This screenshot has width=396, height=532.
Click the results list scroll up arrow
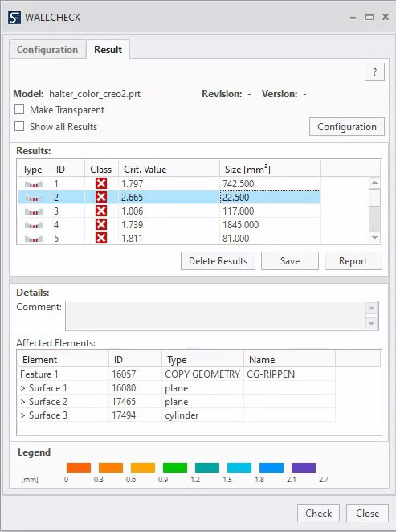tap(374, 183)
